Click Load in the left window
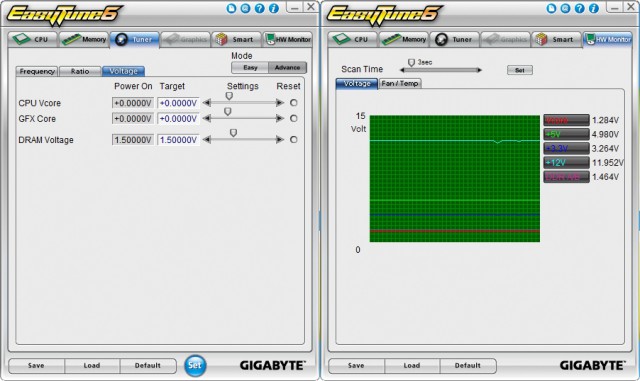The width and height of the screenshot is (640, 381). pyautogui.click(x=92, y=365)
